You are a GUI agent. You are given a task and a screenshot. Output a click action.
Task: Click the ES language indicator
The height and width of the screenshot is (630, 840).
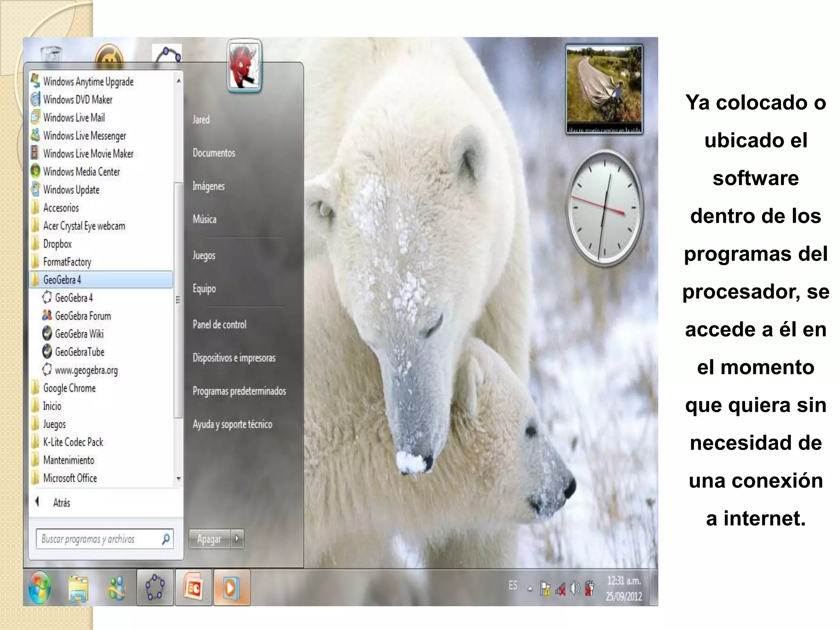point(513,585)
